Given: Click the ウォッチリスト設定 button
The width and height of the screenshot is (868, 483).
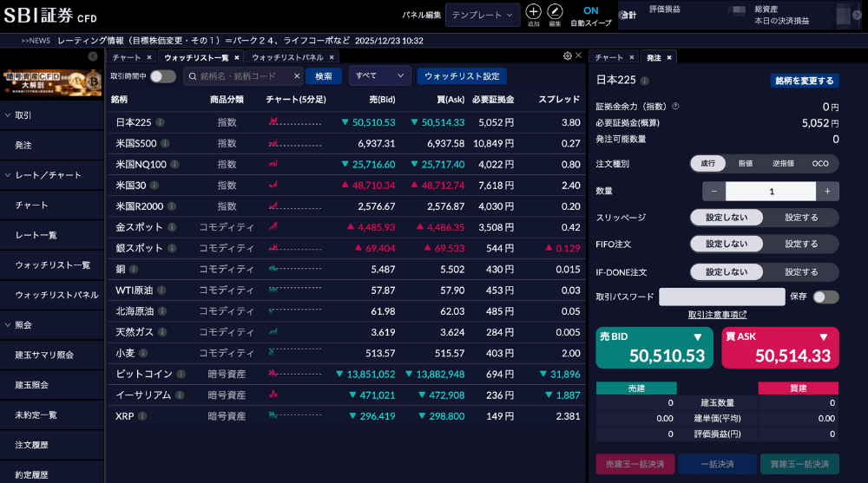Looking at the screenshot, I should (462, 76).
